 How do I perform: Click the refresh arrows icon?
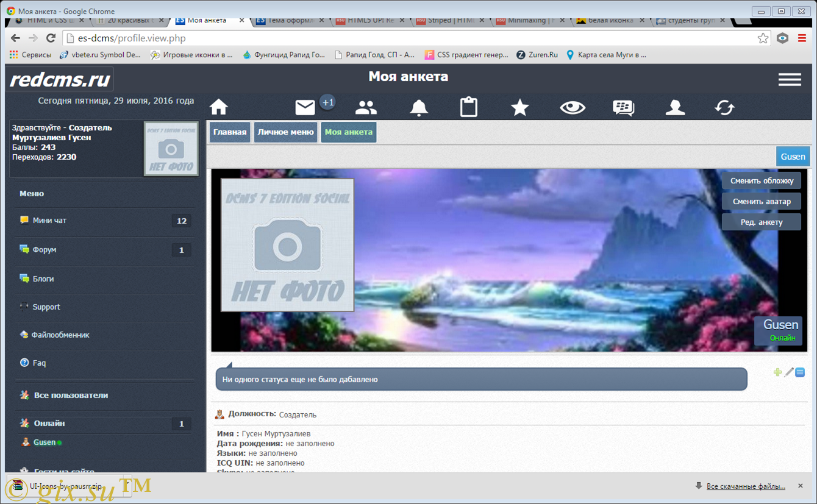coord(725,108)
